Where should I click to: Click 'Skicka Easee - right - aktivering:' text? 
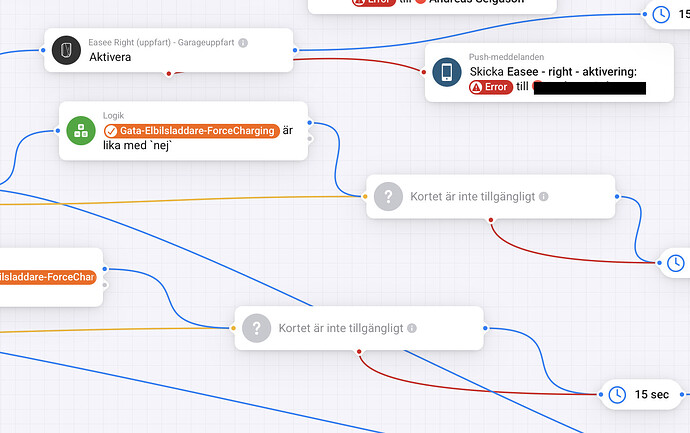pos(553,72)
